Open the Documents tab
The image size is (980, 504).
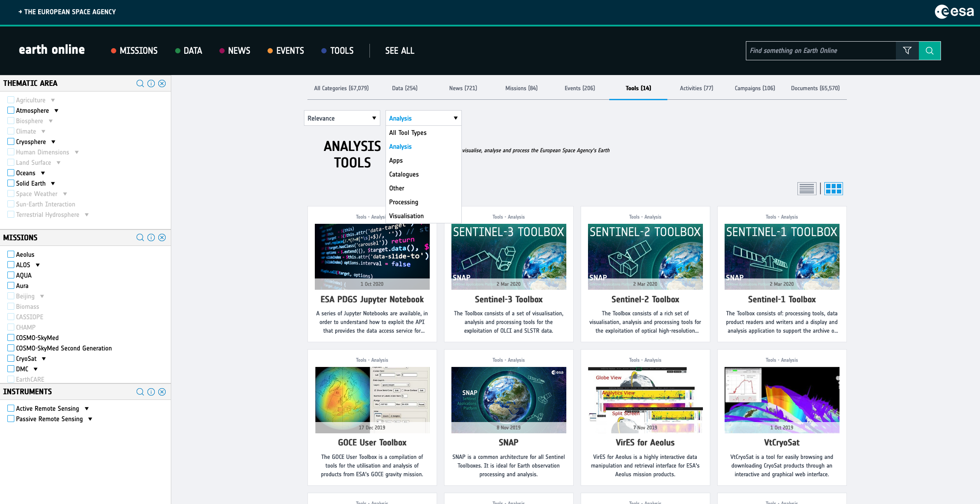[x=815, y=88]
